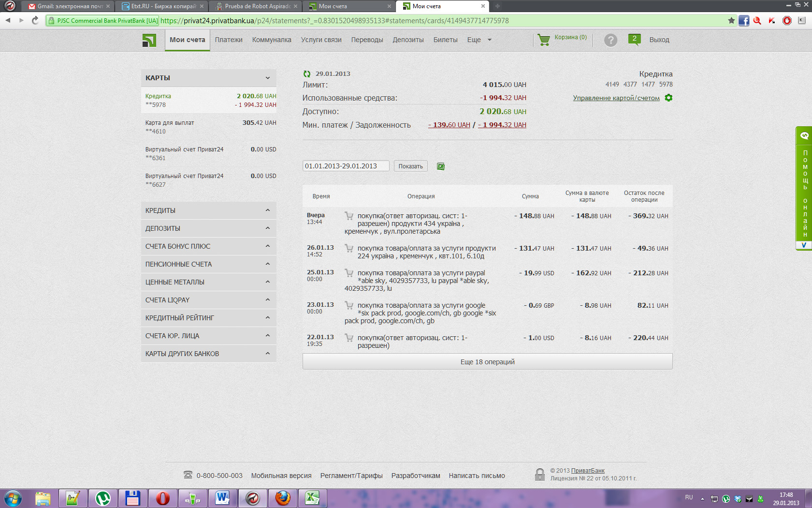812x508 pixels.
Task: Open the Мобильная версия footer link
Action: [281, 476]
